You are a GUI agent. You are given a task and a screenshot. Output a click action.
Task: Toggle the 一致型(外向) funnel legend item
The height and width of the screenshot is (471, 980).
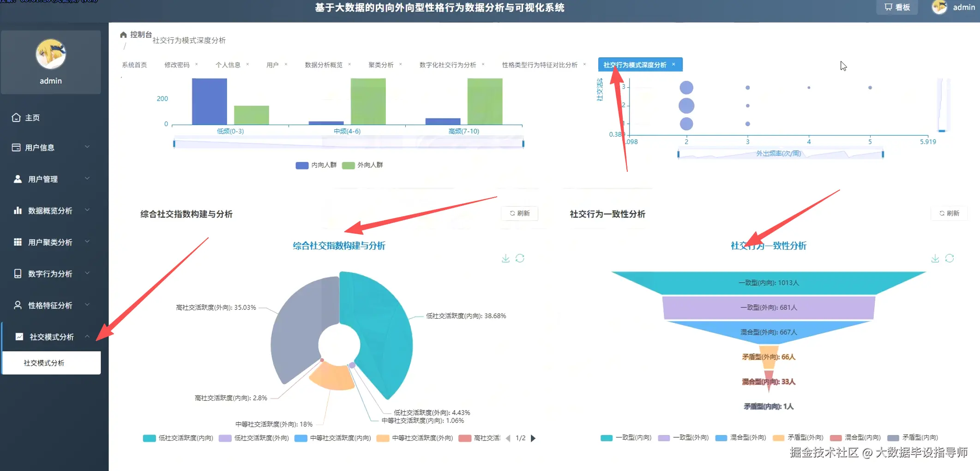pyautogui.click(x=683, y=437)
